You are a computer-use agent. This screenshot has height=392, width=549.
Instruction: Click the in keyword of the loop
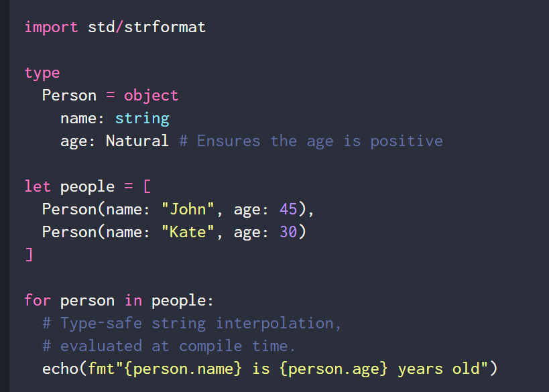coord(133,300)
